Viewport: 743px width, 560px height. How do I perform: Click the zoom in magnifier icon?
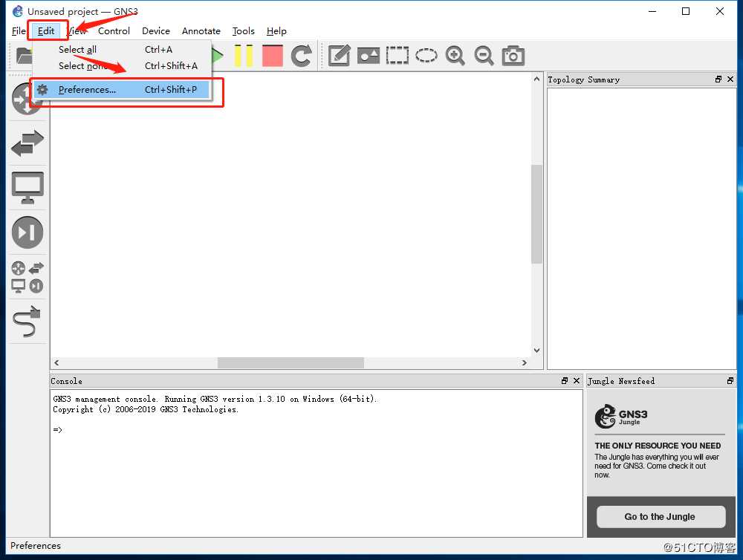[x=455, y=56]
